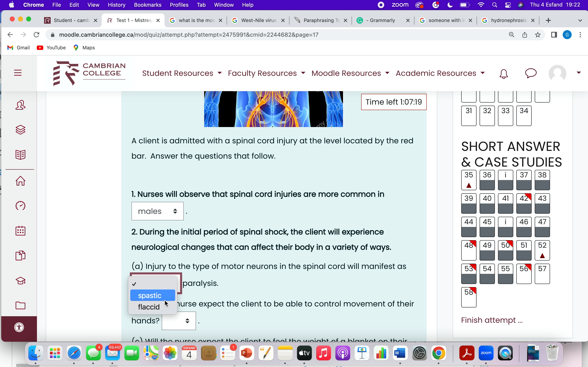The height and width of the screenshot is (367, 588).
Task: Open the accessibility icon at sidebar bottom
Action: (x=19, y=327)
